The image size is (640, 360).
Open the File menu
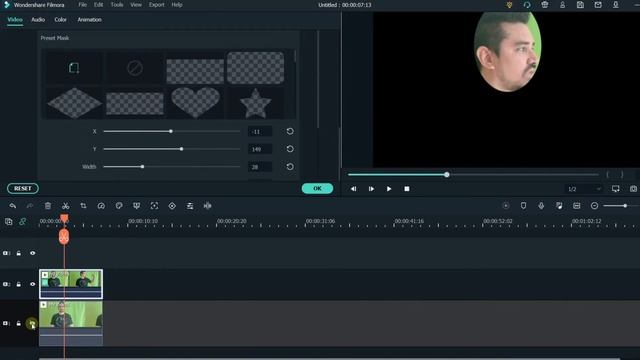pyautogui.click(x=82, y=5)
